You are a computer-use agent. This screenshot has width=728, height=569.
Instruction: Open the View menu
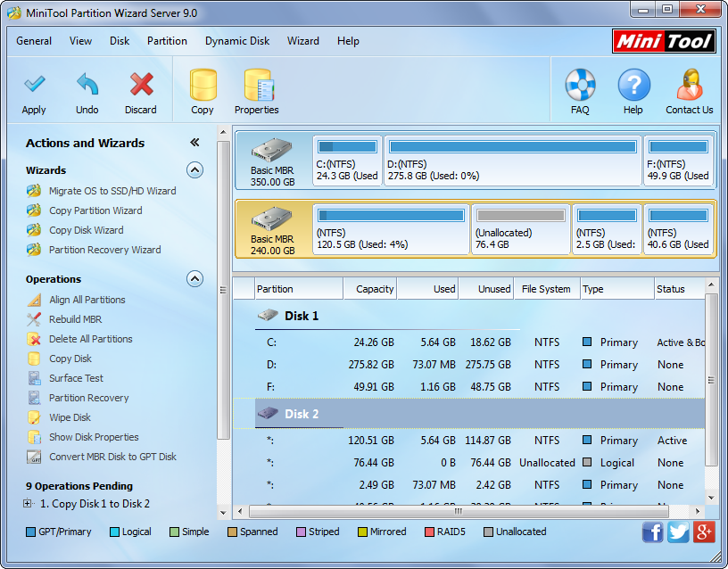[81, 41]
